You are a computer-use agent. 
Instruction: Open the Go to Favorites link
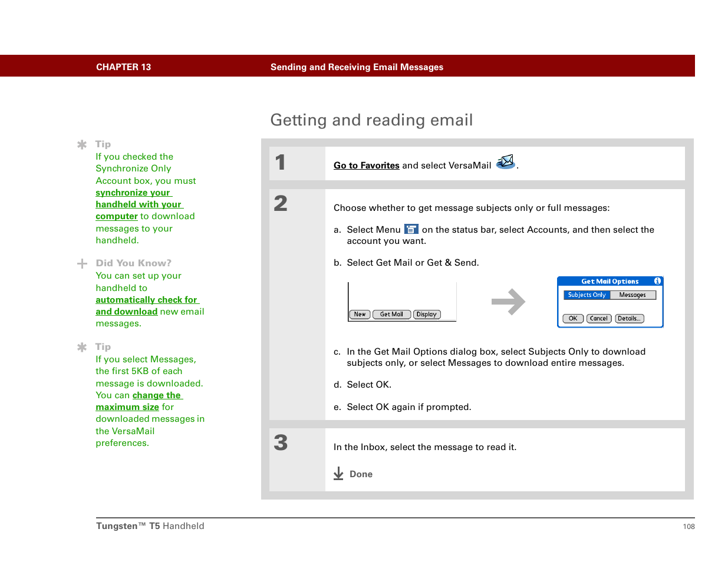[367, 166]
